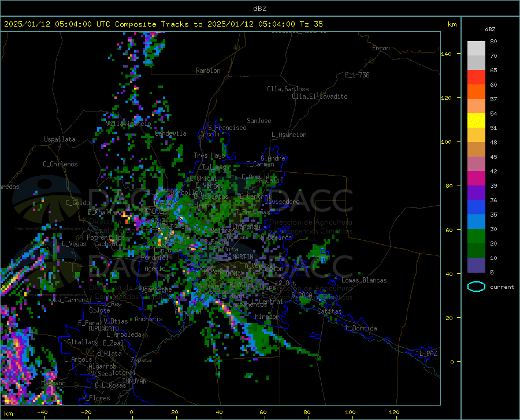The width and height of the screenshot is (520, 420).
Task: Select the brown 48 dBZ color swatch
Action: click(x=476, y=150)
